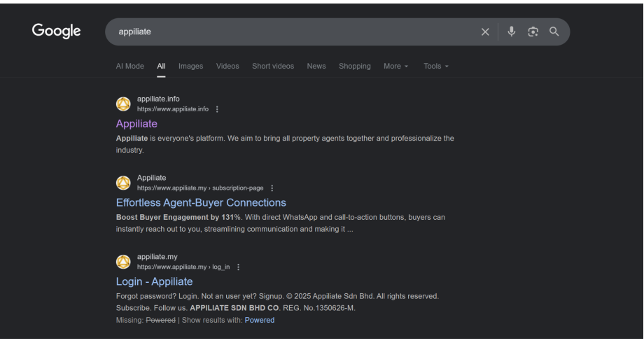Open search by image camera icon

(533, 31)
